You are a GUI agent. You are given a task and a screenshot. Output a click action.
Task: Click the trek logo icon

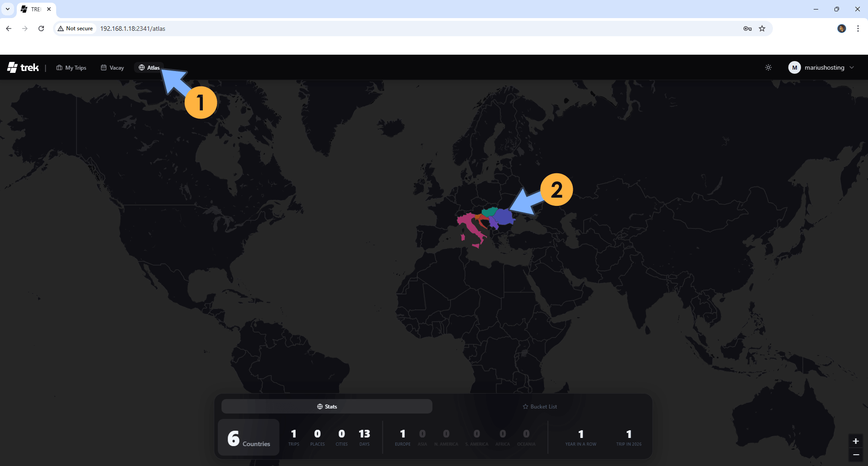pos(13,67)
